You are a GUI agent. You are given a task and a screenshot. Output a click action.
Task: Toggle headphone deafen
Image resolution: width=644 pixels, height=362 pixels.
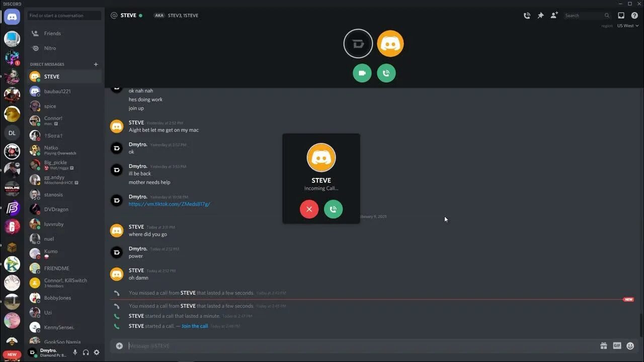(x=86, y=352)
